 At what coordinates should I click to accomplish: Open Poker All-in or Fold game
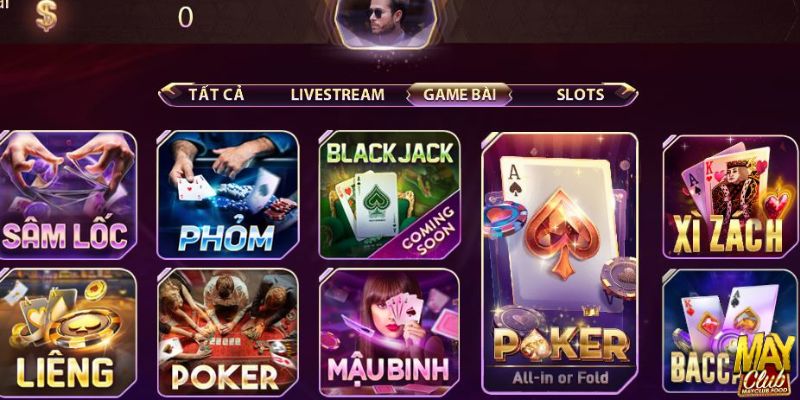coord(560,263)
